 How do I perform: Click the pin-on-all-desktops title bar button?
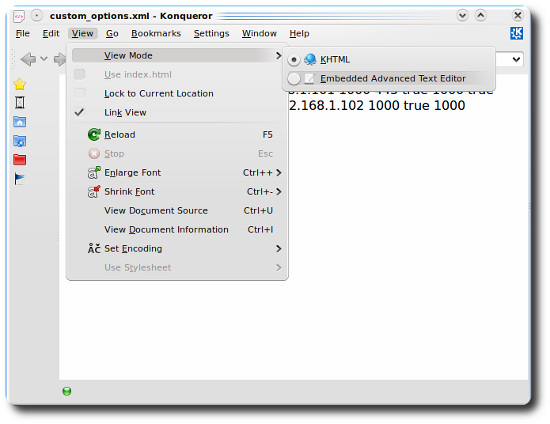[36, 15]
